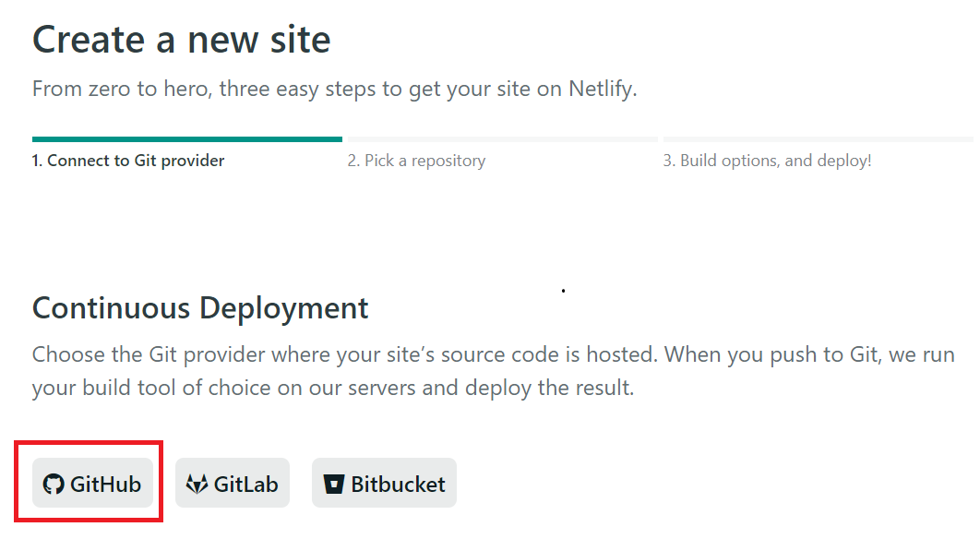
Task: Click the fox icon on the GitLab button
Action: (x=196, y=483)
